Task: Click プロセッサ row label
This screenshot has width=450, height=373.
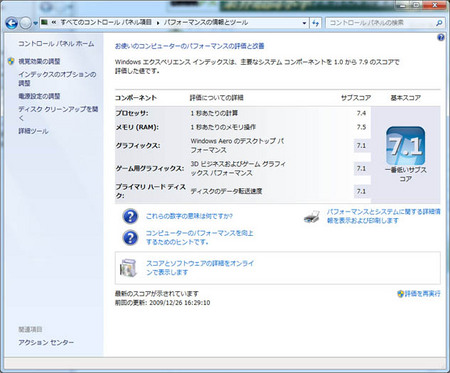Action: [x=132, y=113]
